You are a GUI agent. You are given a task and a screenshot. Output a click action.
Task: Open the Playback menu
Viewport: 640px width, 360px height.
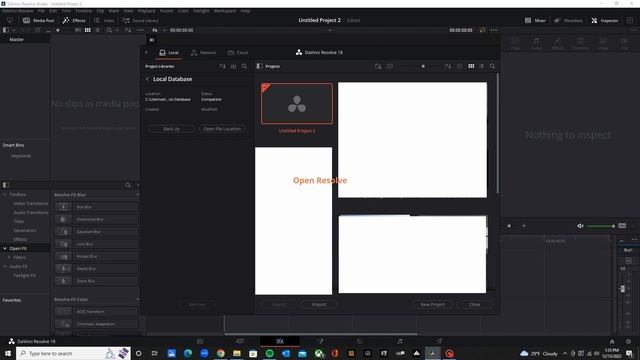[x=146, y=11]
